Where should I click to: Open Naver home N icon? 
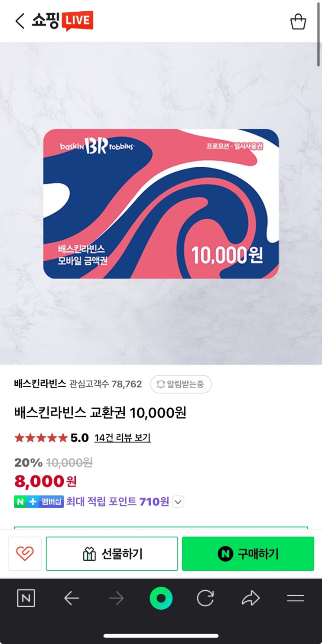point(26,598)
